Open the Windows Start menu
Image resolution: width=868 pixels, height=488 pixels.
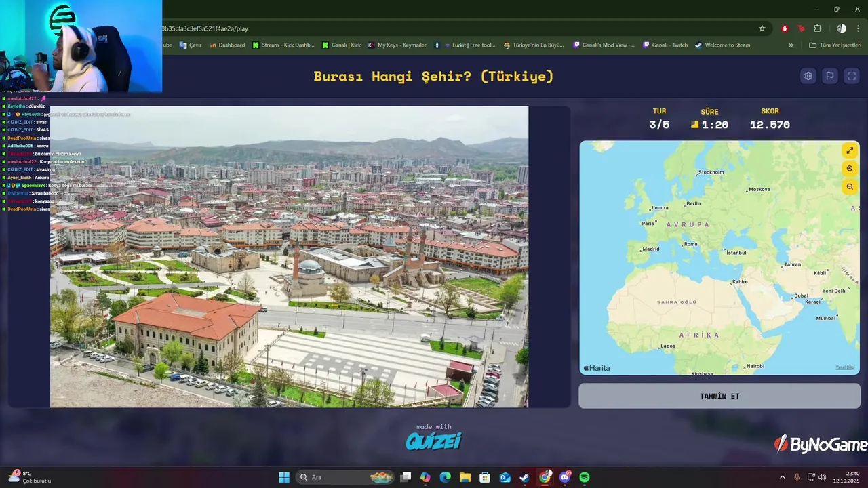[284, 477]
